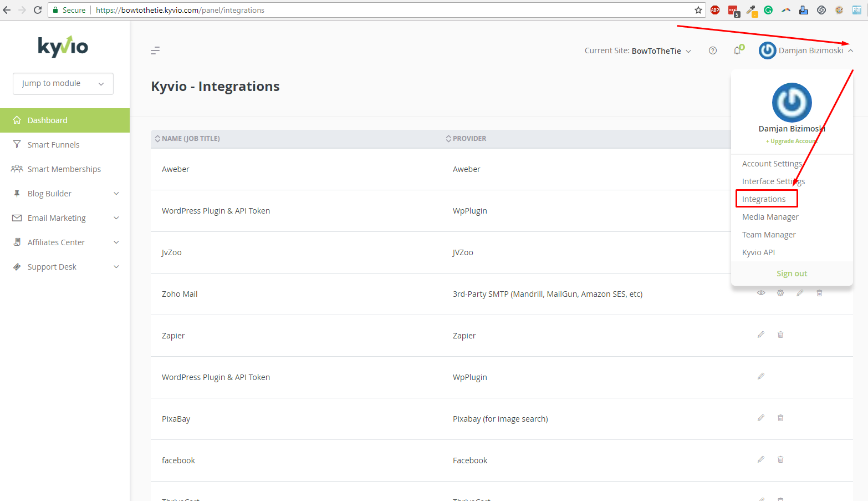Image resolution: width=868 pixels, height=501 pixels.
Task: Expand the Support Desk chevron
Action: 116,267
